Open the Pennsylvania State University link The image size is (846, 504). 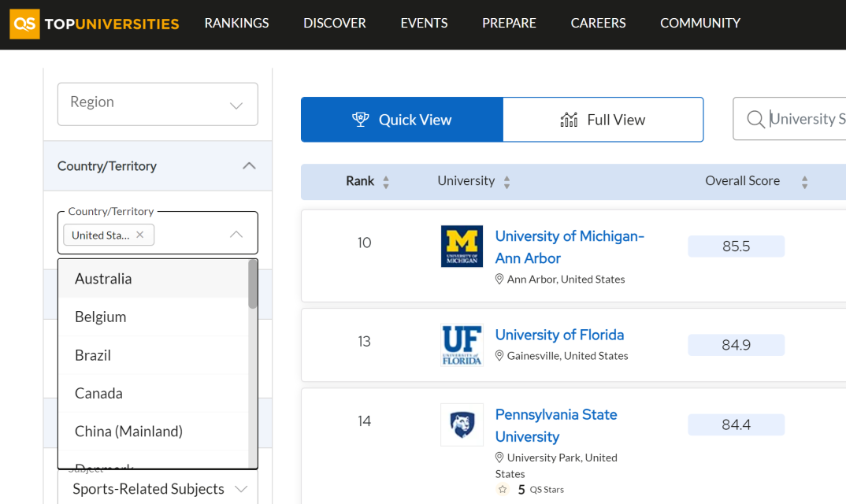556,426
